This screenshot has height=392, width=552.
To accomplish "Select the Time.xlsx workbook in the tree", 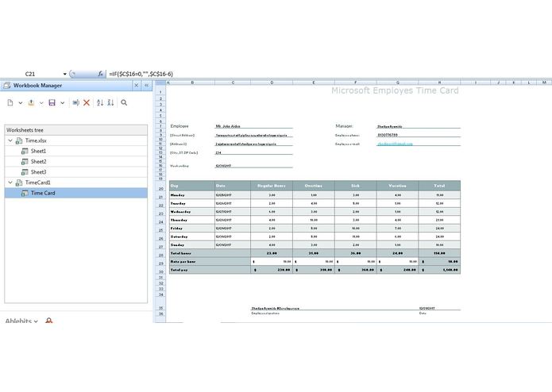I will coord(36,140).
